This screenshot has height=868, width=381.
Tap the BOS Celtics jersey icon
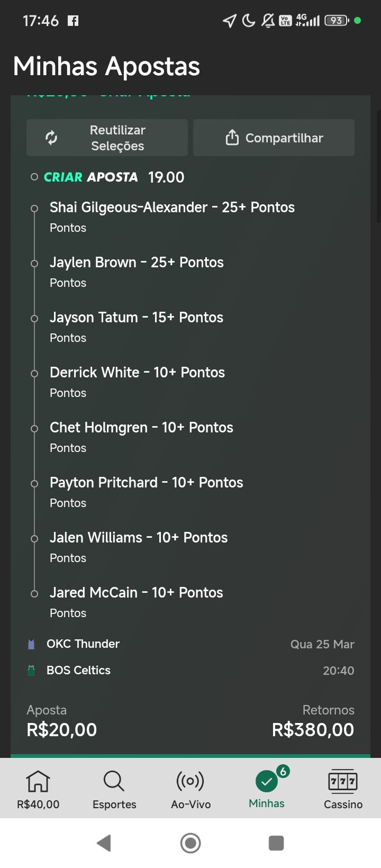click(x=31, y=671)
